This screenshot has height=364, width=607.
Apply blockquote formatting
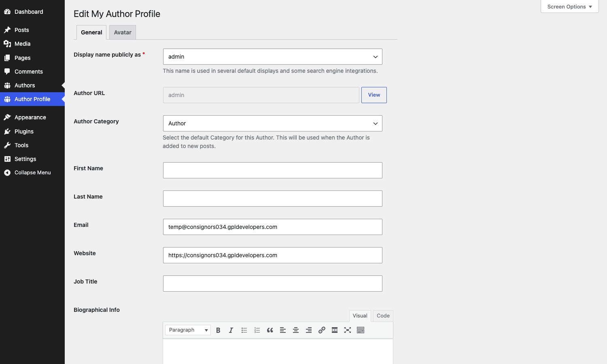tap(270, 330)
